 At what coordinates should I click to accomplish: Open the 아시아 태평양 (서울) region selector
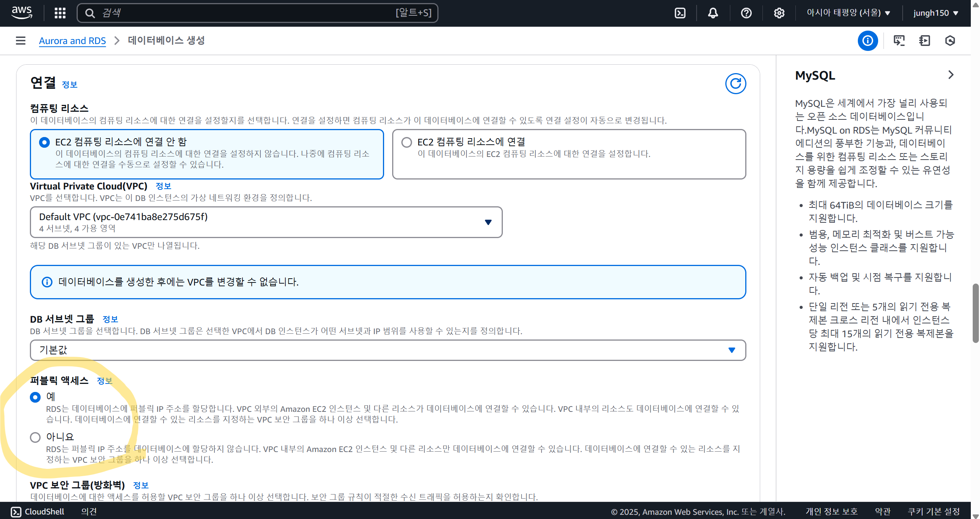[848, 13]
